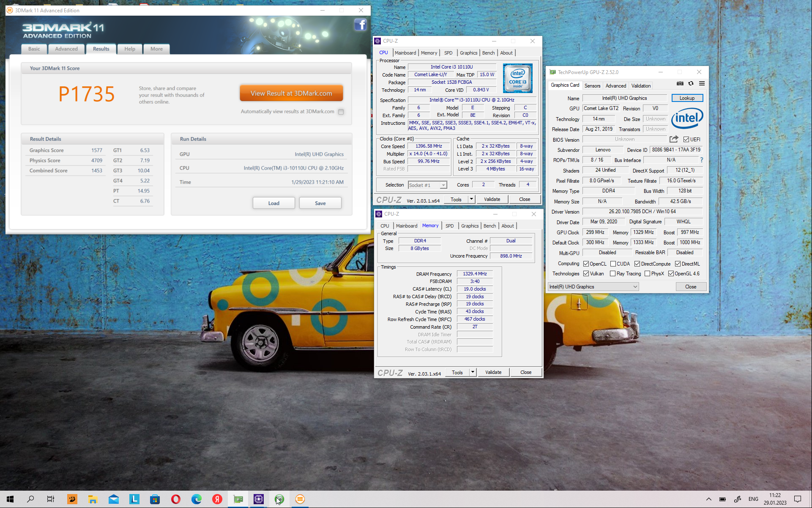Open File Explorer from taskbar

93,499
